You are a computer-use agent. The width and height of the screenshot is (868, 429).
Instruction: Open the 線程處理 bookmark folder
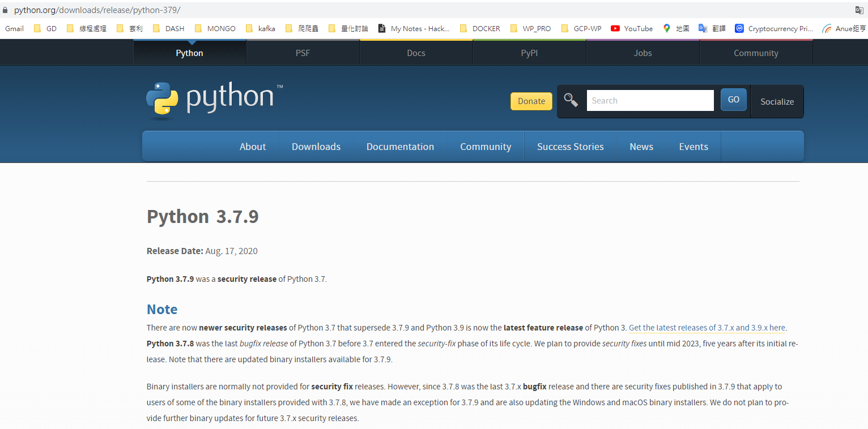coord(86,28)
